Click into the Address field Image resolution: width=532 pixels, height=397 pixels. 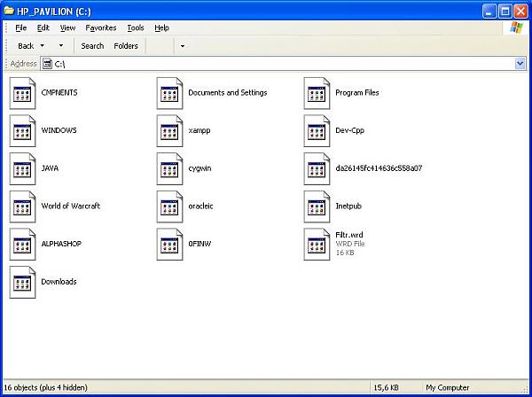[284, 64]
